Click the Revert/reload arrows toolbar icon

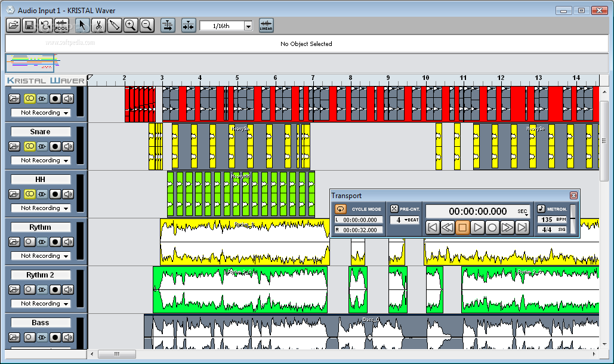tap(45, 26)
